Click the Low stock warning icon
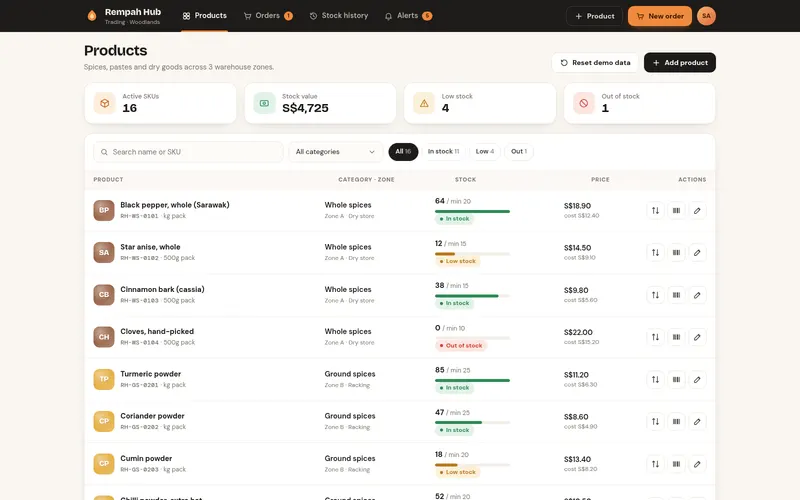800x500 pixels. (424, 103)
